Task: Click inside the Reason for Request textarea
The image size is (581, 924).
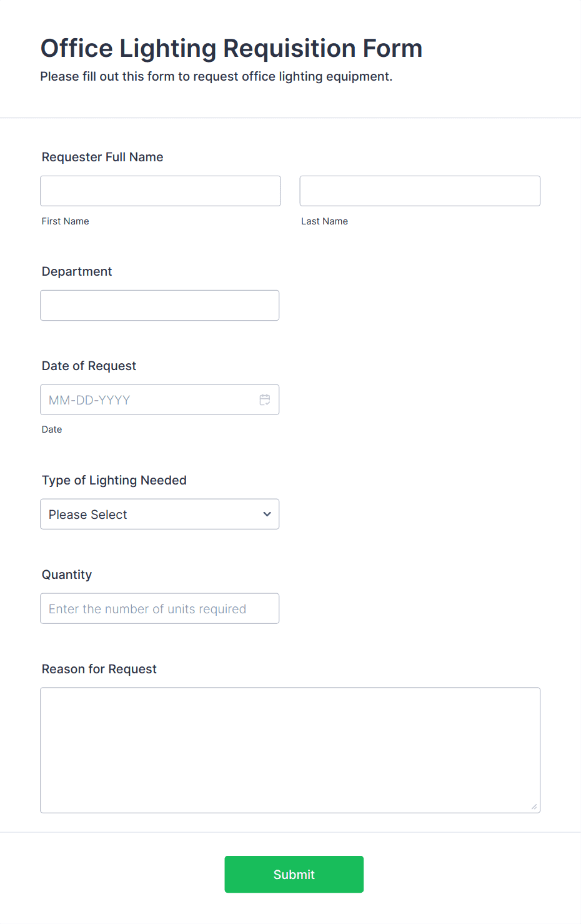Action: pos(290,750)
